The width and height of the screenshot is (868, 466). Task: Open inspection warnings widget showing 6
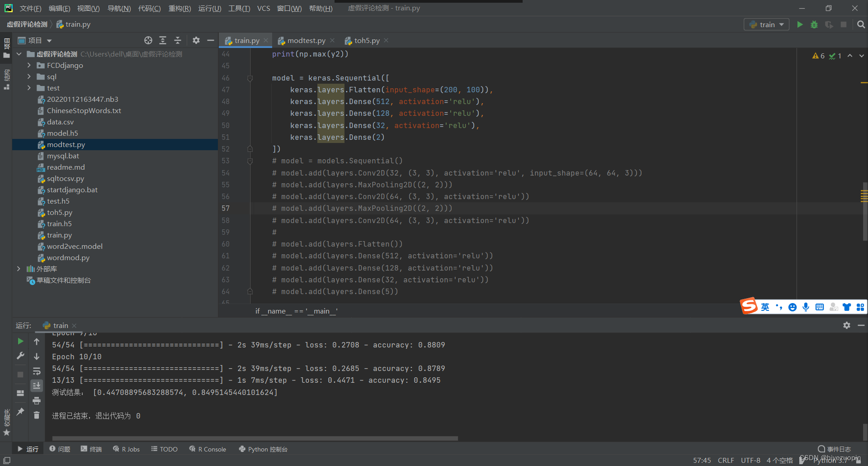click(818, 56)
